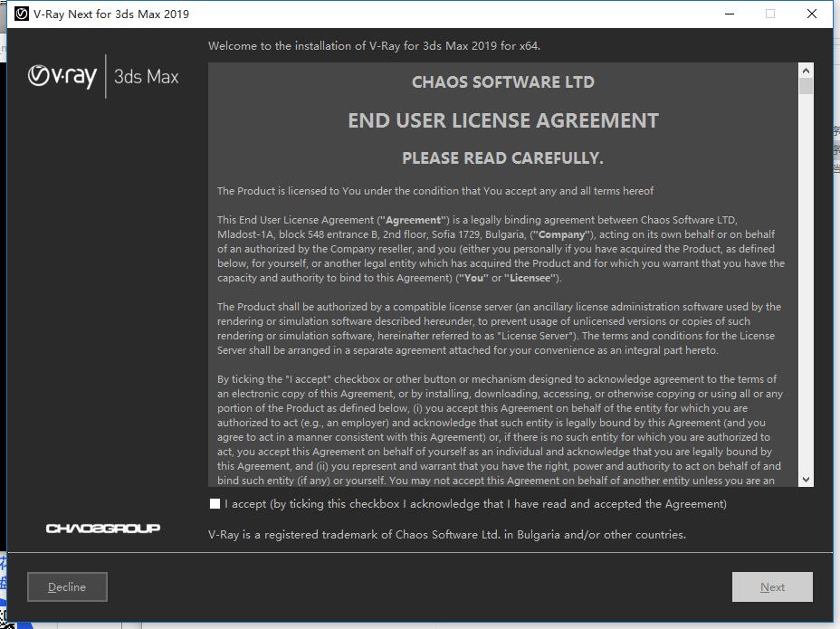Viewport: 840px width, 629px height.
Task: Click the paragraph starting "By ticking the"
Action: tap(500, 430)
